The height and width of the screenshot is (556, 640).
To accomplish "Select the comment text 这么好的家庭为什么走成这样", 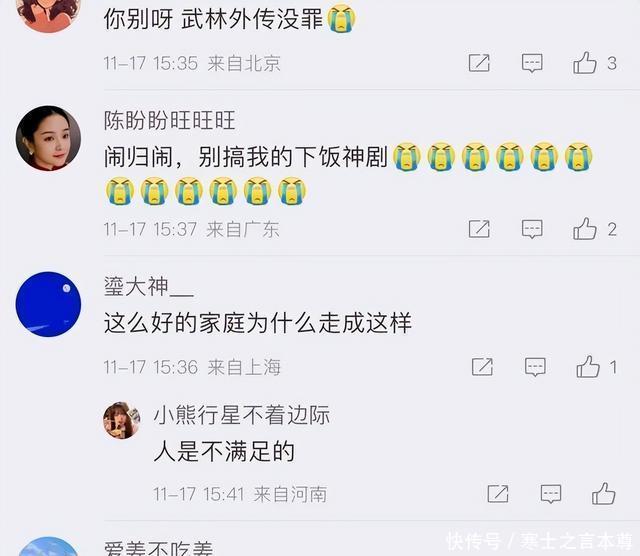I will pos(258,323).
